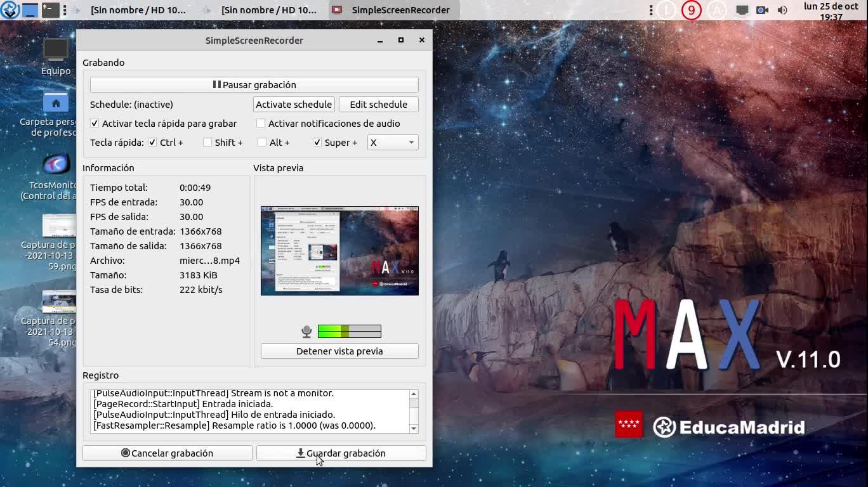Click the circled A tray indicator

(717, 10)
